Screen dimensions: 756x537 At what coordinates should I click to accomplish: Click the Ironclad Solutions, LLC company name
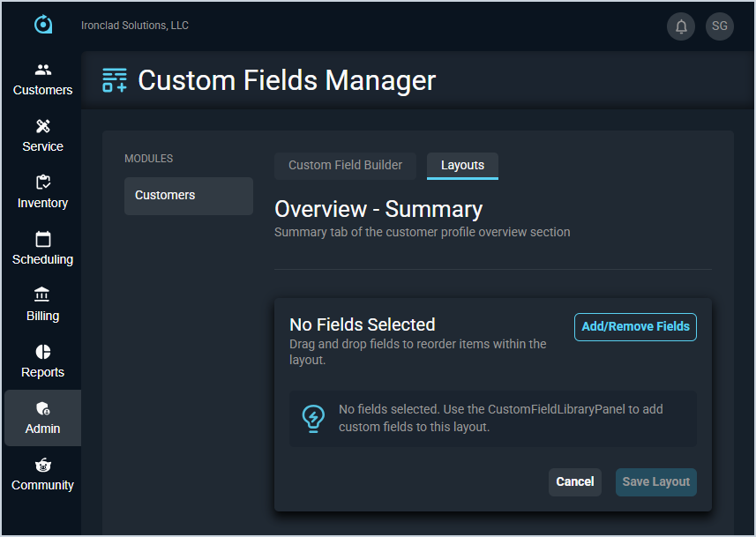pos(135,26)
